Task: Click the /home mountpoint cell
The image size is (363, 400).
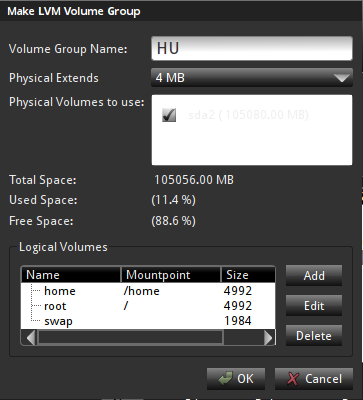Action: coord(141,291)
